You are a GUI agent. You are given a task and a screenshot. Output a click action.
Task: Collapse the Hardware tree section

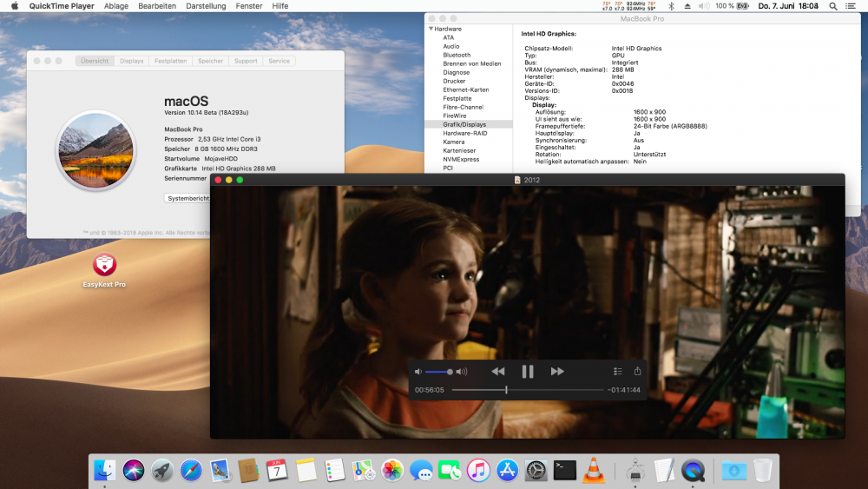[x=431, y=29]
